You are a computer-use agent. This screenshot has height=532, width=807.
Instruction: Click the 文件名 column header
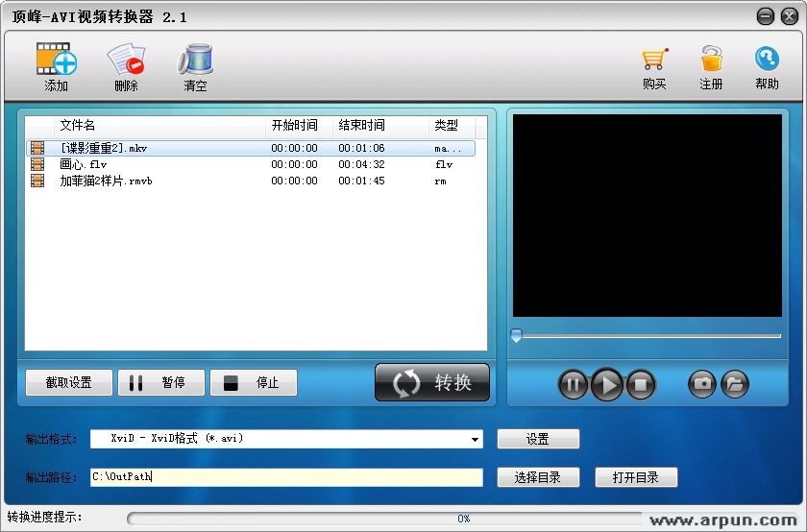[78, 126]
